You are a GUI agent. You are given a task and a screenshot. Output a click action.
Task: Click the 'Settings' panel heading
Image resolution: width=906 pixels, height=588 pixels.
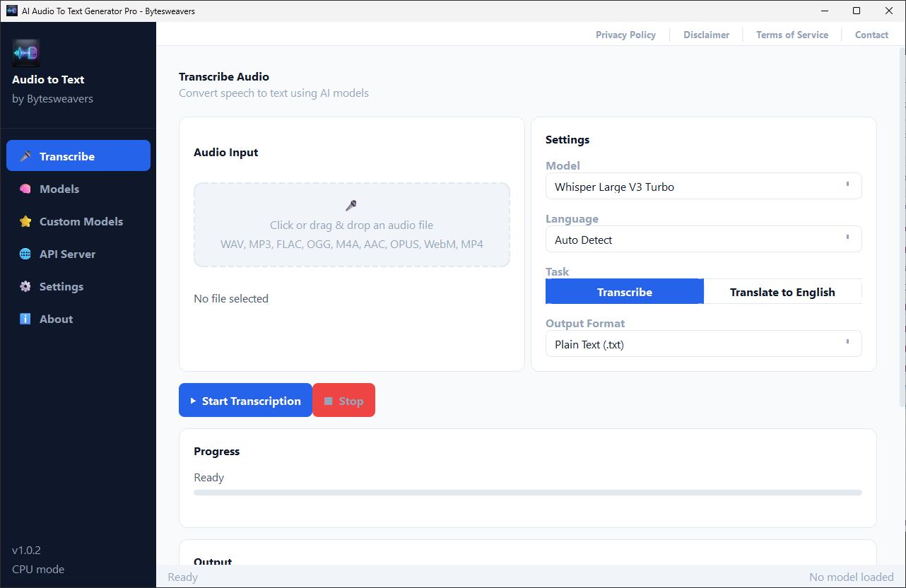coord(567,139)
